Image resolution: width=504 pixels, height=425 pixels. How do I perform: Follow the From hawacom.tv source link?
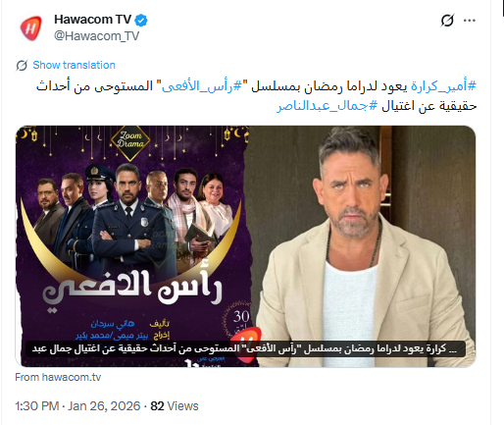pyautogui.click(x=58, y=377)
